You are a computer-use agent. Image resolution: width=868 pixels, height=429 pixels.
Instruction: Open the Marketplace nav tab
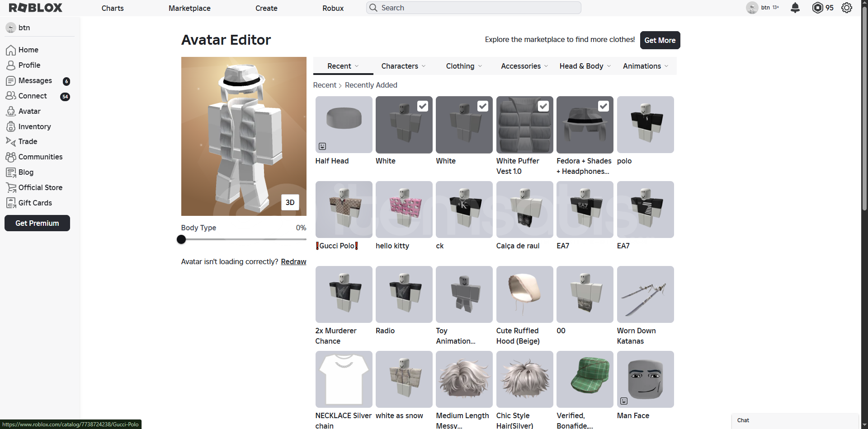189,8
